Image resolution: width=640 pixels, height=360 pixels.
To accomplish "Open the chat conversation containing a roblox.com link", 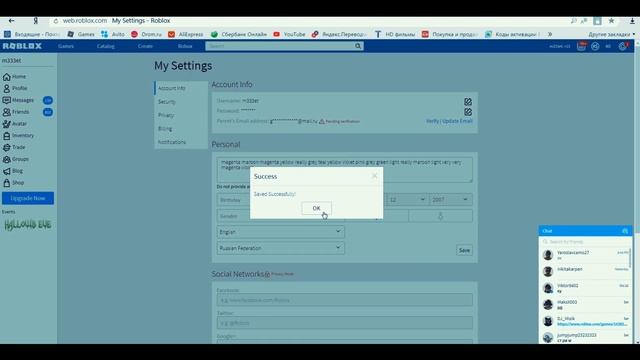I will [x=585, y=321].
